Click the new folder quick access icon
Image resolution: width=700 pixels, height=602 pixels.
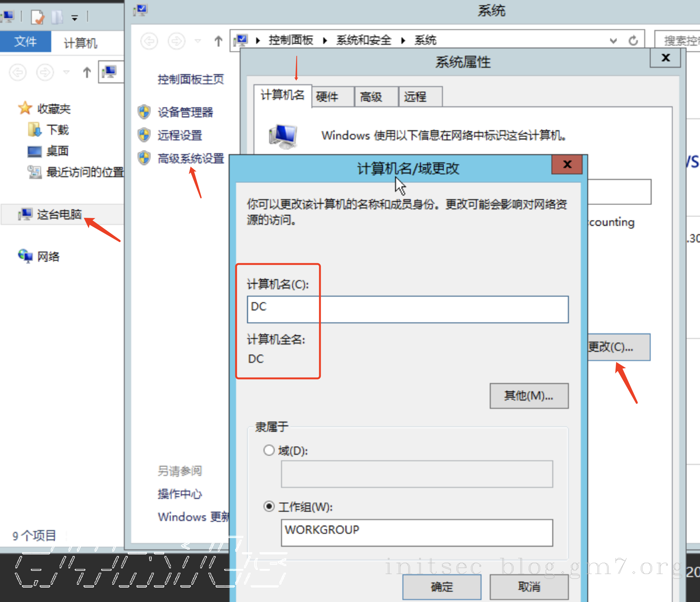tap(57, 17)
